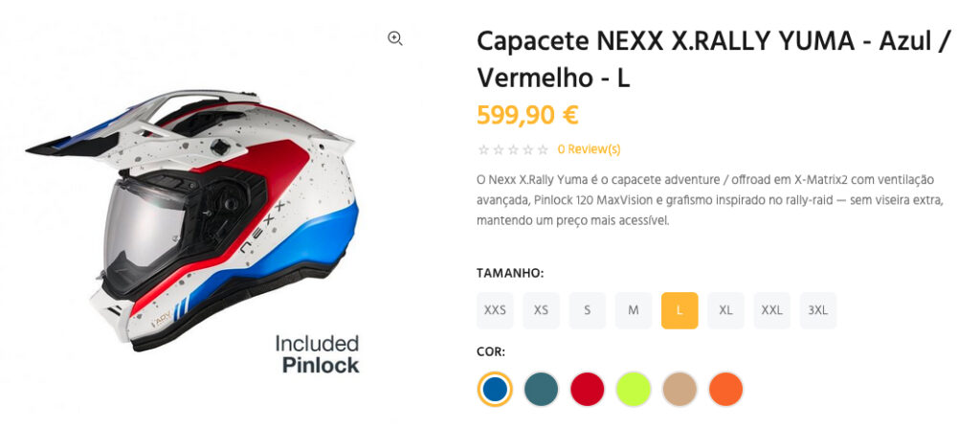Select the blue color swatch

tap(495, 389)
